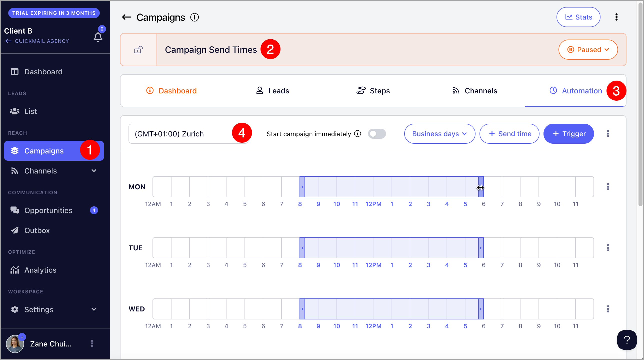Open the user options menu beside Zane Chui
644x360 pixels.
[92, 343]
